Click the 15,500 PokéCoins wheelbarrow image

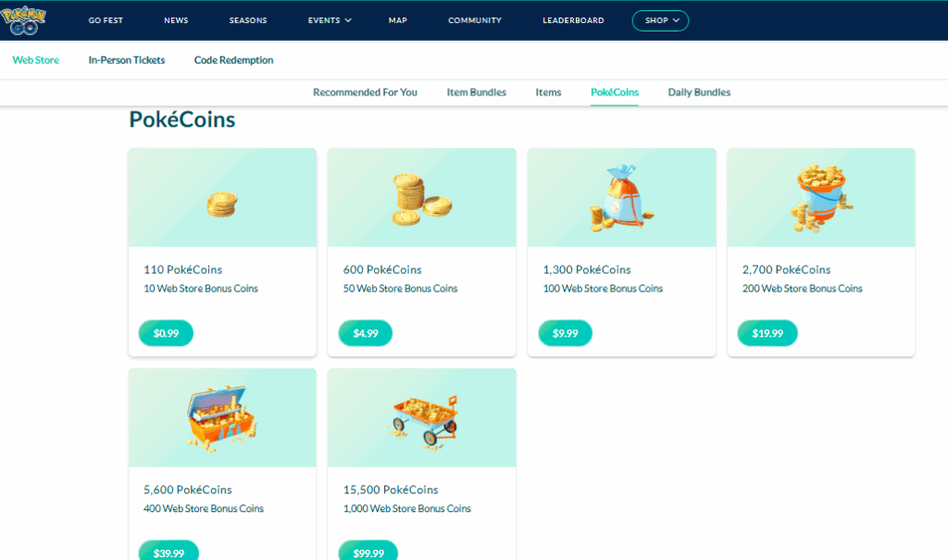click(x=422, y=421)
